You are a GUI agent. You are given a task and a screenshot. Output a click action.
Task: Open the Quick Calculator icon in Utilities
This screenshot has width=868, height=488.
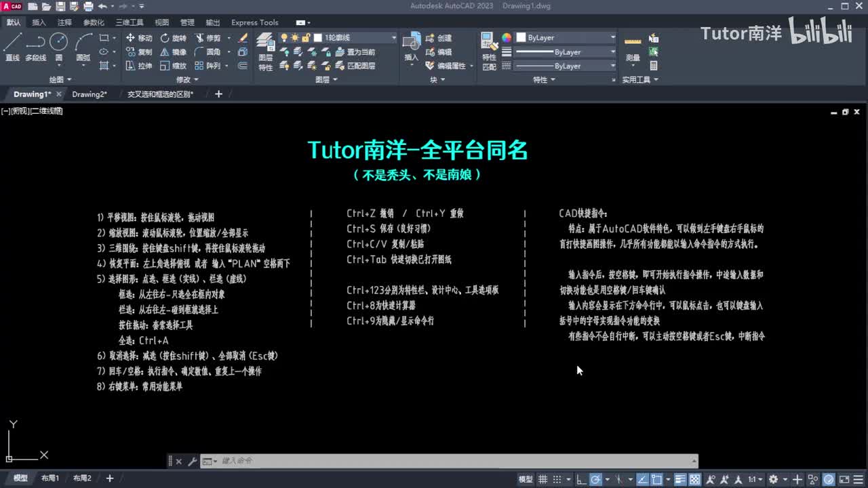654,66
